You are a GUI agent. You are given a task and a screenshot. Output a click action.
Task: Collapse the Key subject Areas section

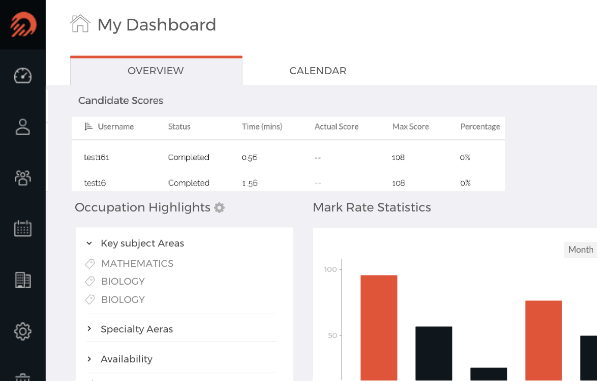(89, 243)
